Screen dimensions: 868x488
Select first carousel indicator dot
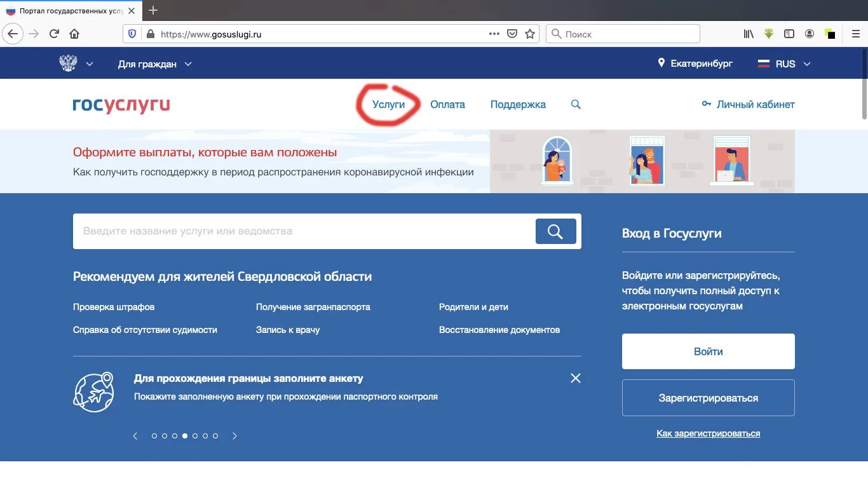click(x=154, y=436)
